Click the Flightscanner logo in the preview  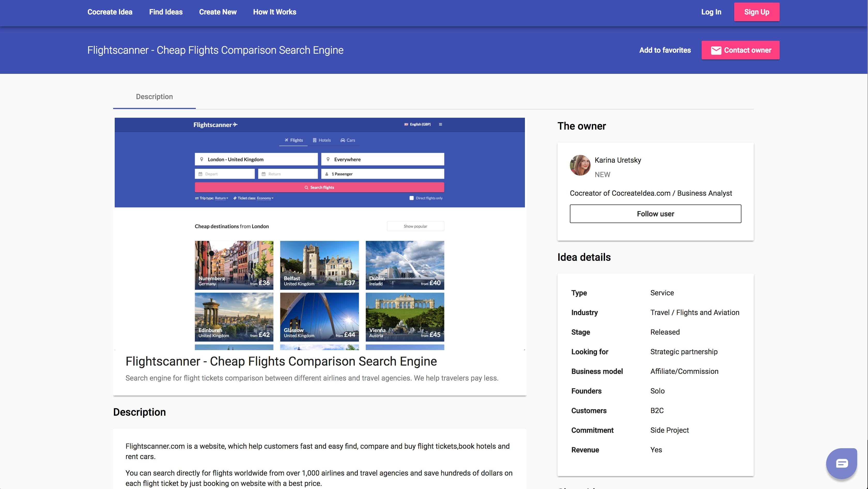point(215,125)
